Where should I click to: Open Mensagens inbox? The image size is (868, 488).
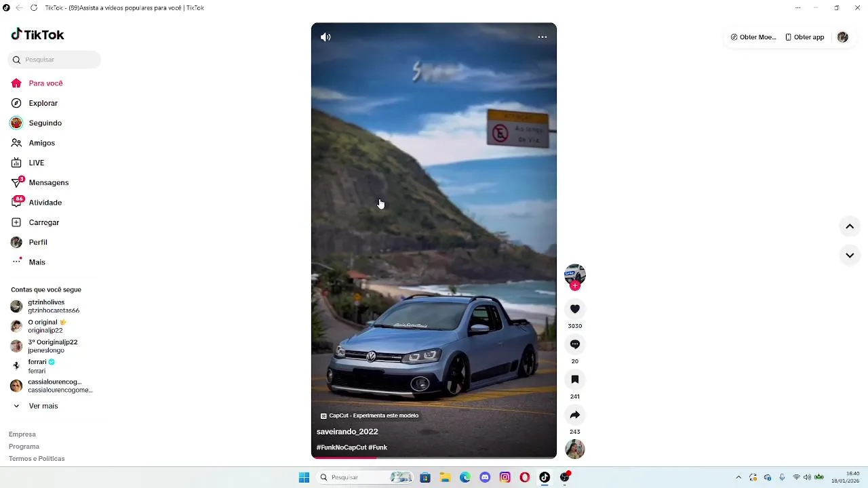point(40,183)
